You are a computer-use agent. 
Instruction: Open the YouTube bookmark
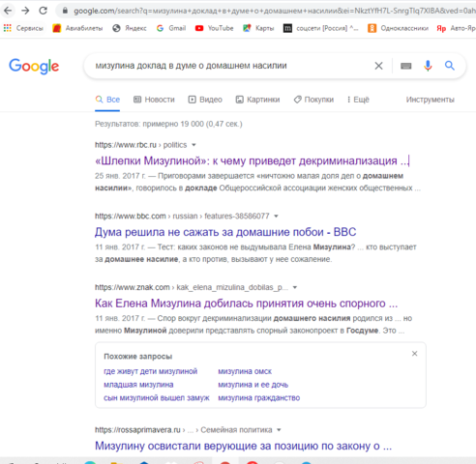[x=214, y=28]
